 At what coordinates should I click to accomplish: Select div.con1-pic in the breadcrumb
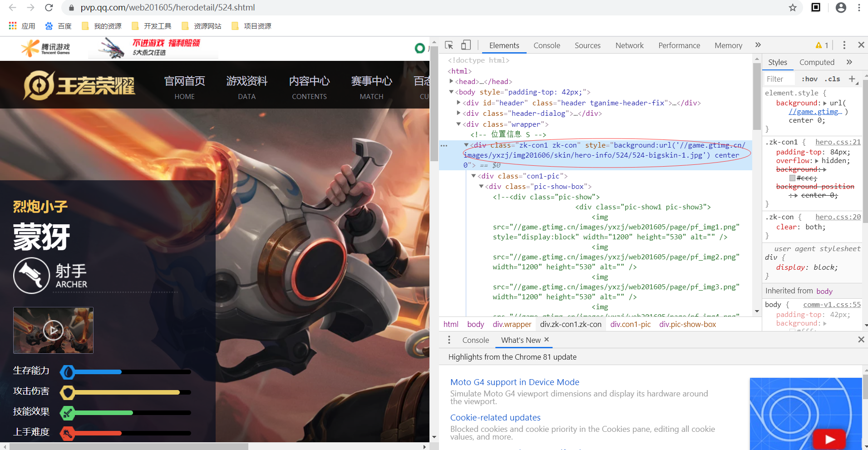tap(631, 324)
